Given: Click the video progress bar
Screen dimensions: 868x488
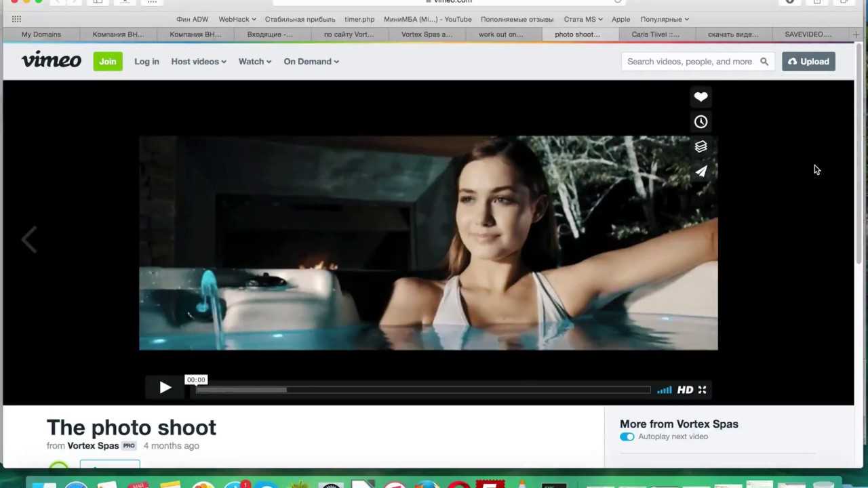Looking at the screenshot, I should coord(423,390).
